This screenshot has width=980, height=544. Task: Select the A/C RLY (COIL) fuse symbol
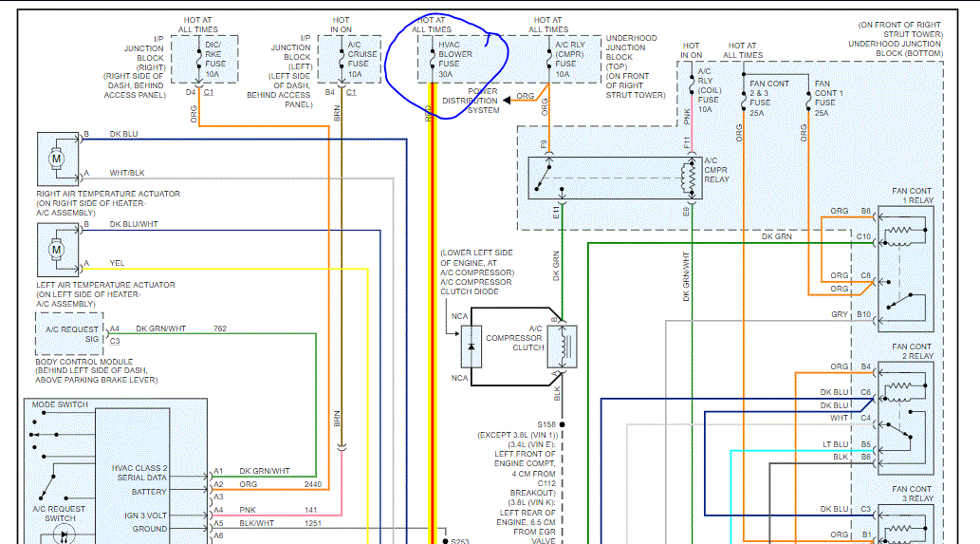pos(692,85)
